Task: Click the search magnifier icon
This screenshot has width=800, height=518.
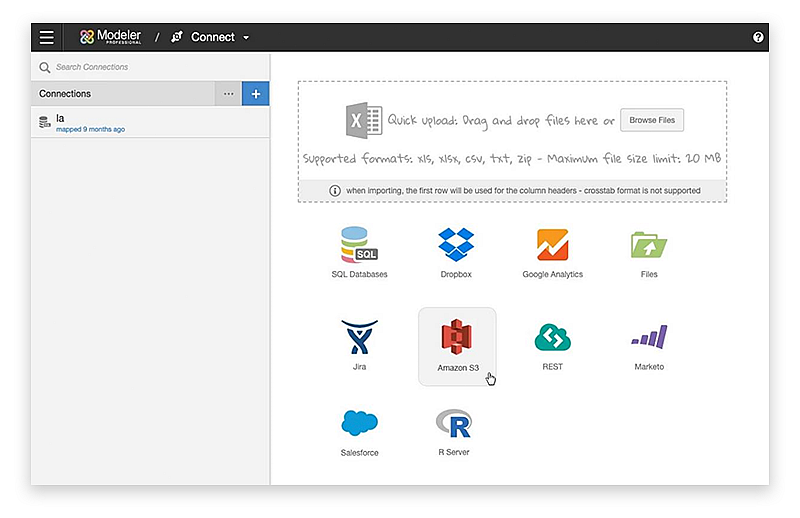Action: click(45, 67)
